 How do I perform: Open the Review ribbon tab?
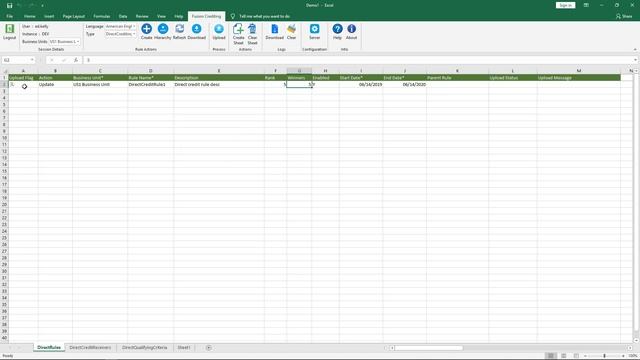[142, 16]
